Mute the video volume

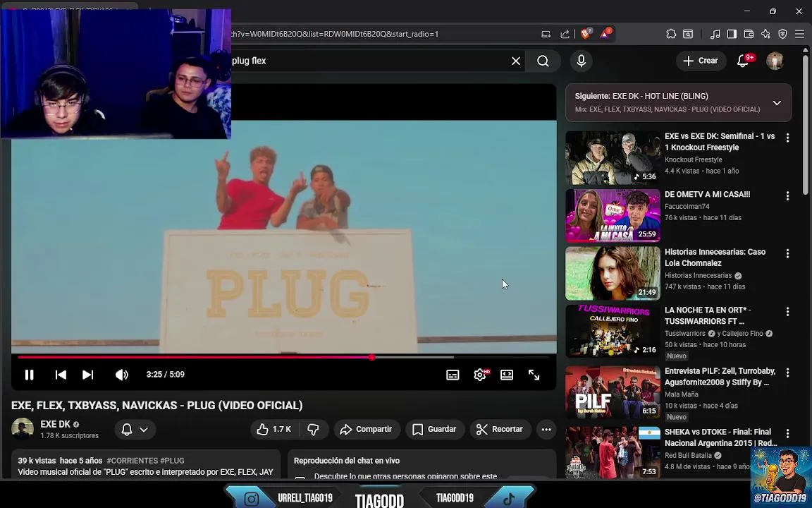coord(122,374)
